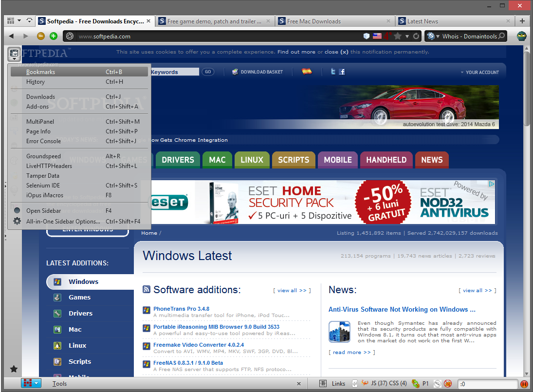Click the no-script blocked icon in status bar

[448, 384]
